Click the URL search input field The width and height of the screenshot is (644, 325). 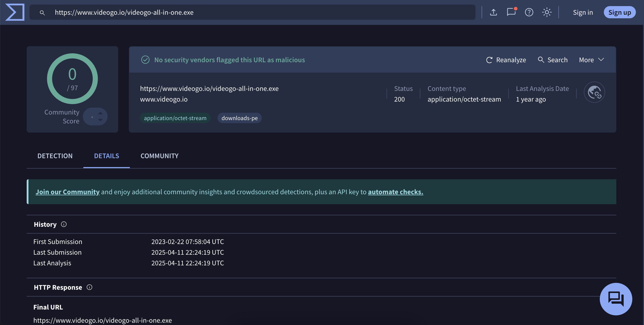pyautogui.click(x=254, y=12)
